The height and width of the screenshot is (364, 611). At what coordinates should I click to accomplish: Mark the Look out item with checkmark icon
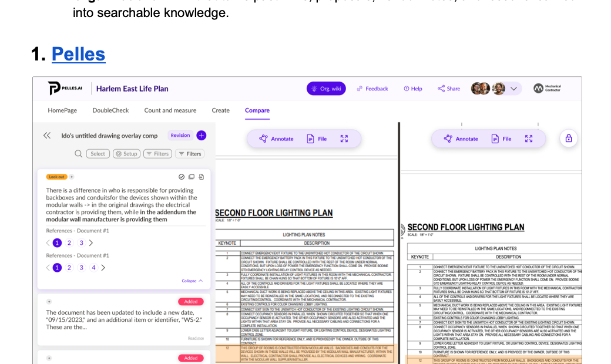(182, 177)
